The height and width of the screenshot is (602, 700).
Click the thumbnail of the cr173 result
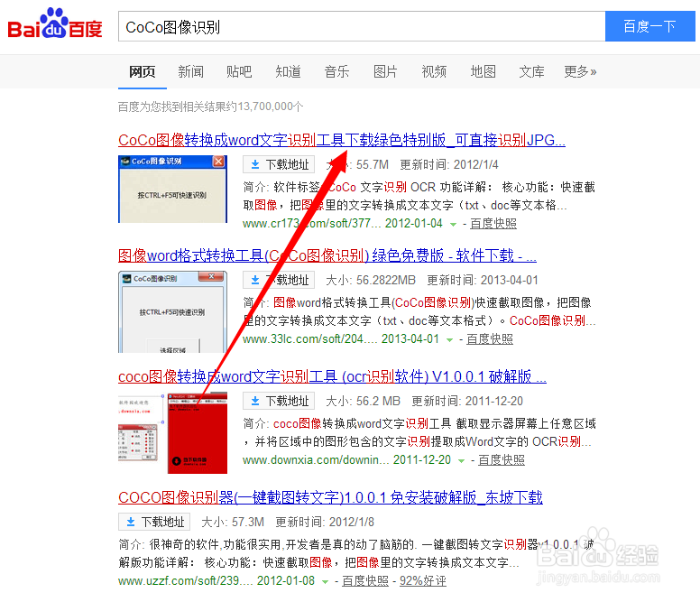pos(173,189)
